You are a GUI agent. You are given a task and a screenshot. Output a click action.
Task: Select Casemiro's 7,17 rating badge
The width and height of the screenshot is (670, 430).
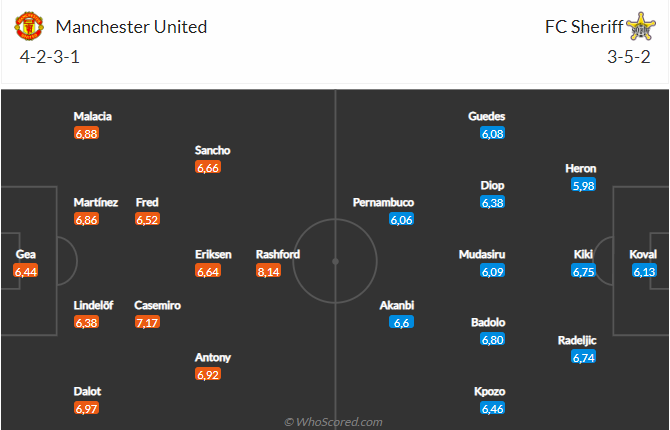coord(148,322)
